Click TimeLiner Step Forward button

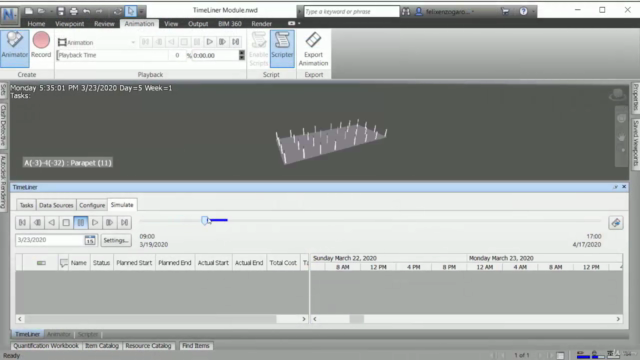[x=109, y=222]
